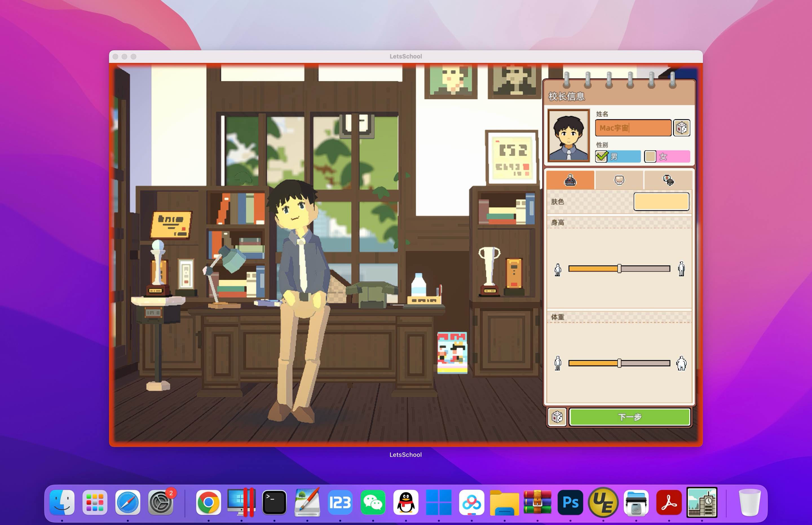The height and width of the screenshot is (525, 812).
Task: Click the short person icon by height slider
Action: click(558, 270)
